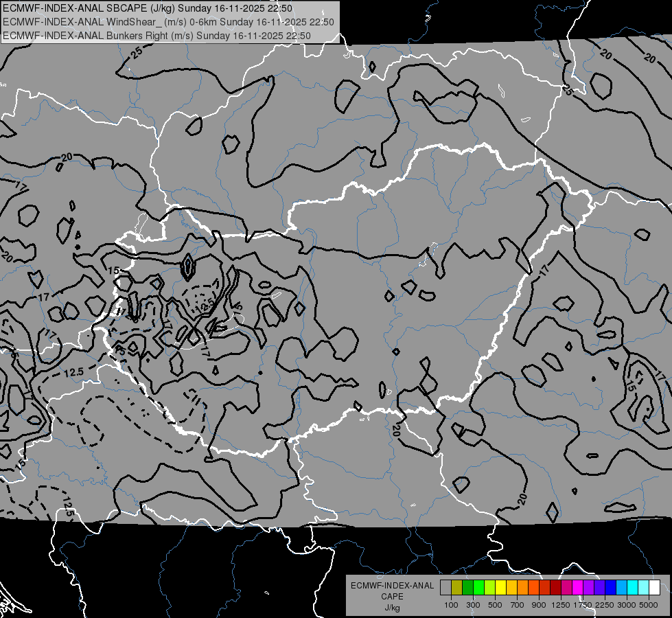Viewport: 672px width, 618px height.
Task: Click the legend title ECMWF-INDEX-ANAL
Action: click(393, 586)
